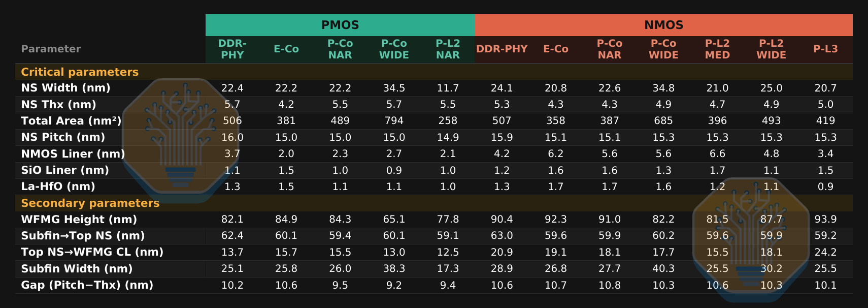Click the NMOS P-L3 column header
Screen dimensions: 868x308
click(825, 49)
